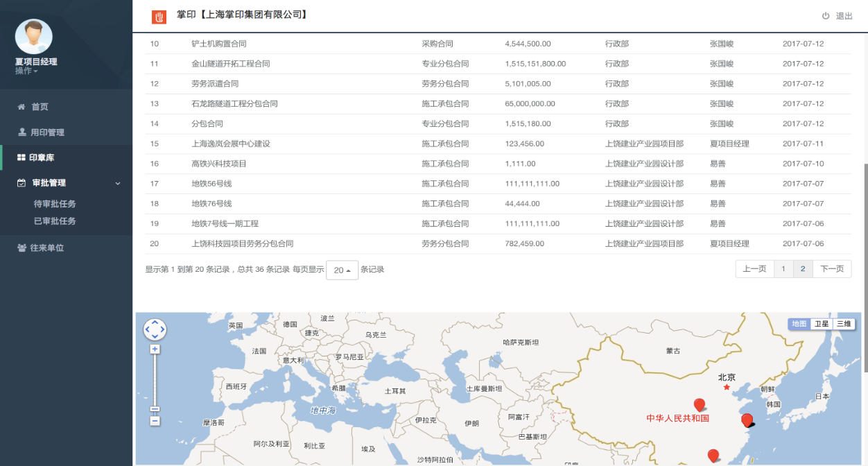Click the calendar icon beside 审批管理
Image resolution: width=868 pixels, height=466 pixels.
tap(21, 183)
